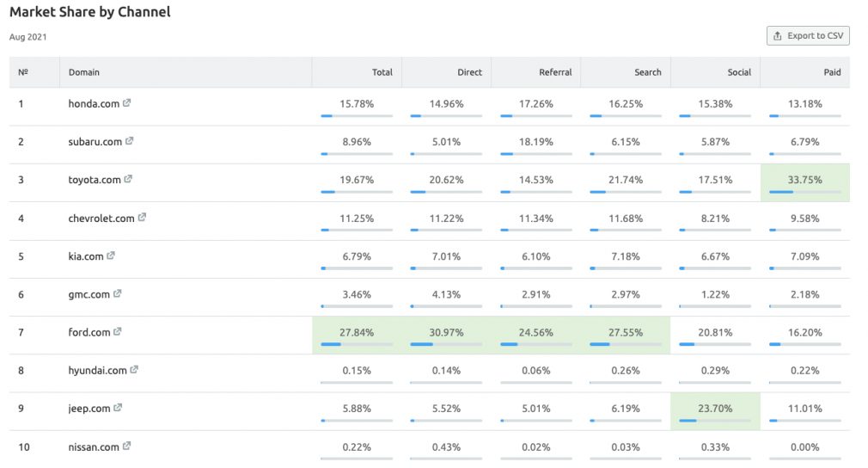Open the nissan.com domain link
This screenshot has width=868, height=468.
point(94,447)
